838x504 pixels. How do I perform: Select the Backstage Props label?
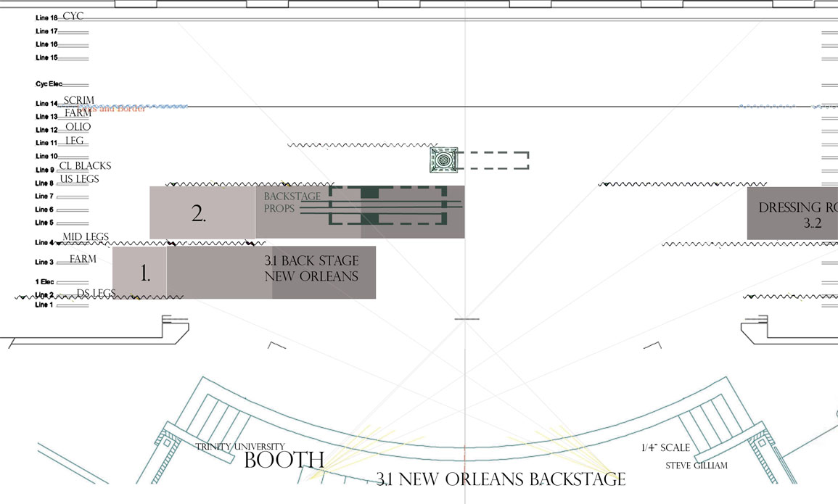pyautogui.click(x=292, y=202)
